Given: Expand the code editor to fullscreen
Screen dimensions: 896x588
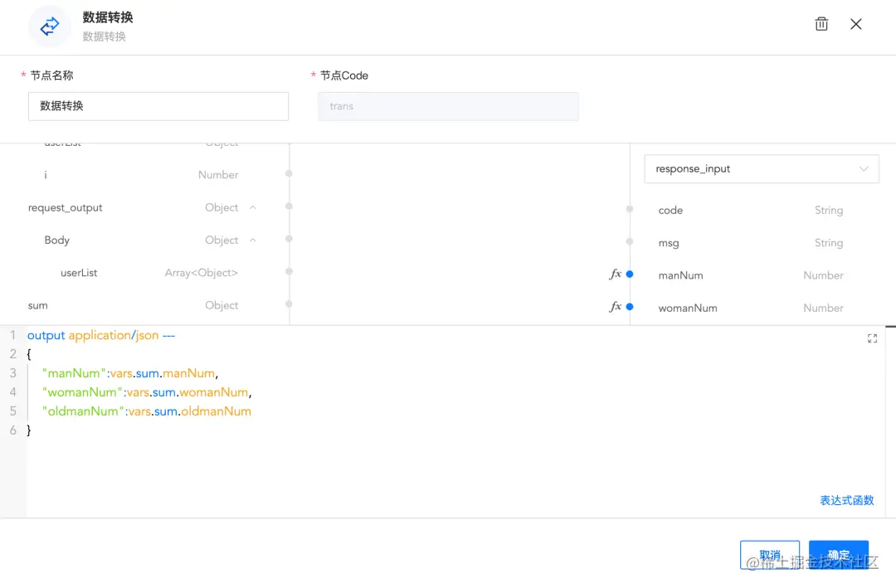Looking at the screenshot, I should [x=872, y=338].
